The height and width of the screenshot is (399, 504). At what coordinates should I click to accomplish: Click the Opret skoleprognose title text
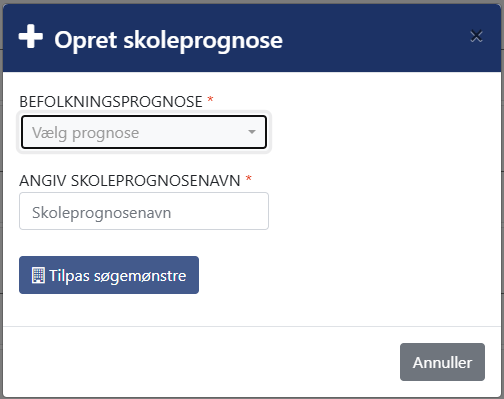tap(168, 40)
